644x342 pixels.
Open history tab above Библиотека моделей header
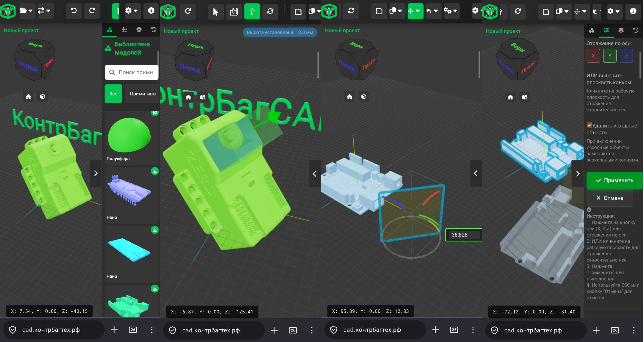(x=154, y=30)
